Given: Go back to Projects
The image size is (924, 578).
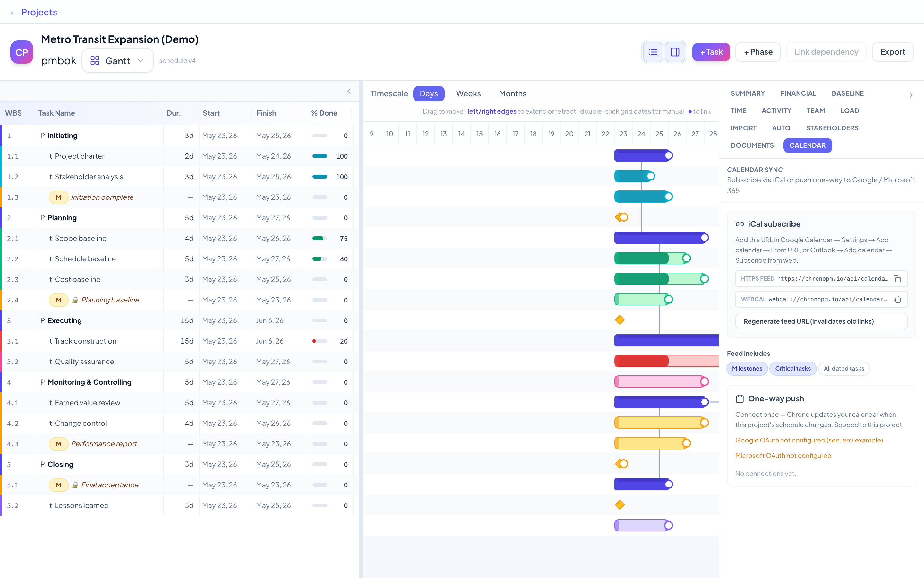Looking at the screenshot, I should 34,12.
